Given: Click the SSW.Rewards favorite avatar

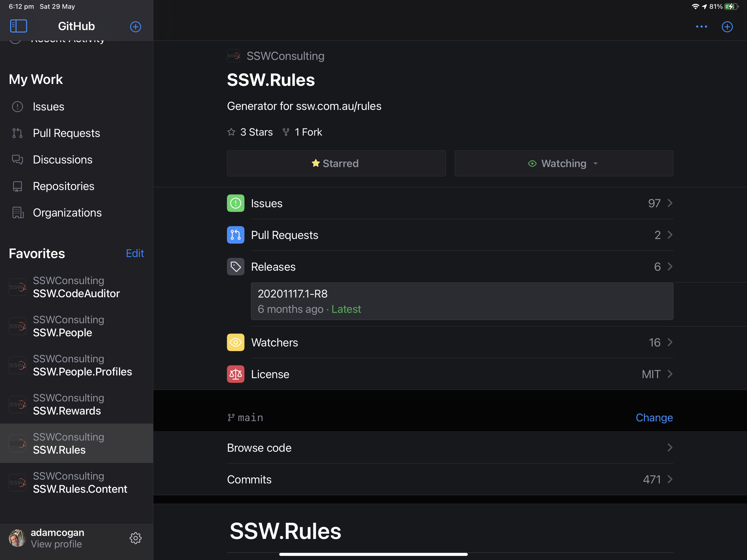Looking at the screenshot, I should 17,404.
